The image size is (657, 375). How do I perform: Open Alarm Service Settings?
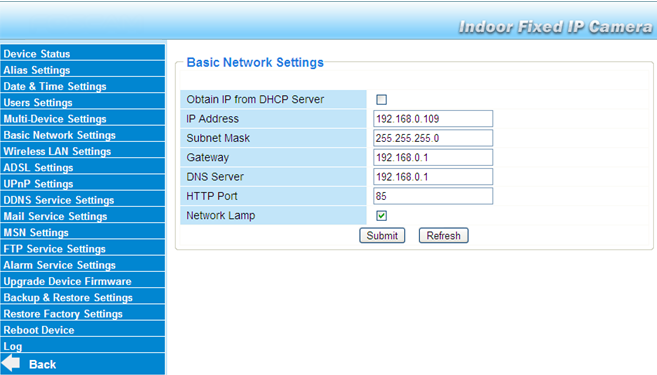click(59, 265)
